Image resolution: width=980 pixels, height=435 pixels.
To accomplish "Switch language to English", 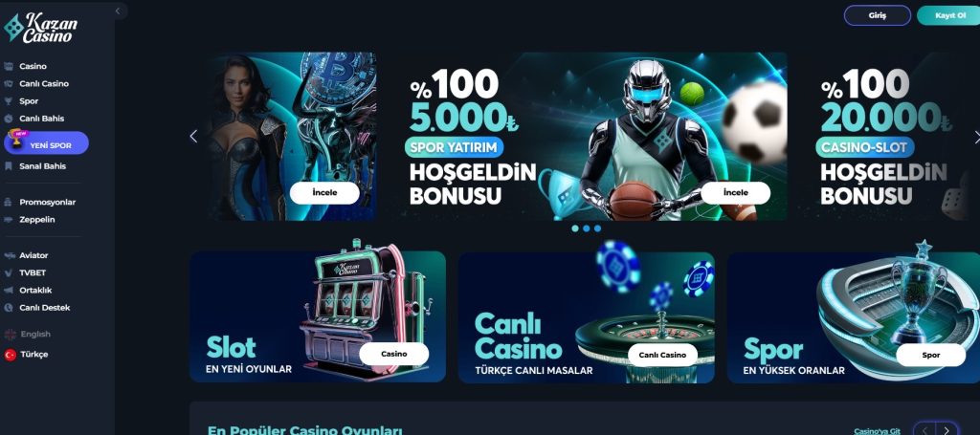I will pyautogui.click(x=35, y=334).
